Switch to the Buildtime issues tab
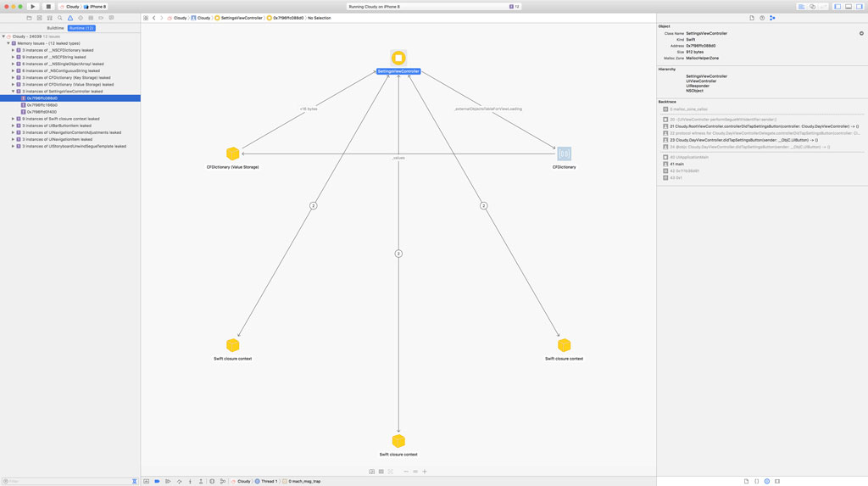The width and height of the screenshot is (868, 486). point(55,28)
